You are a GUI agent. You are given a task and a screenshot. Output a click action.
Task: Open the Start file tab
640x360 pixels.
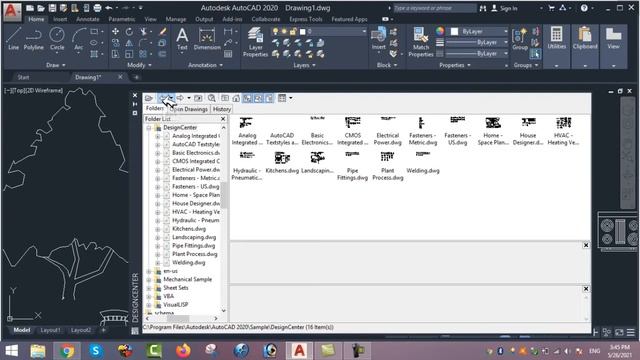point(23,77)
